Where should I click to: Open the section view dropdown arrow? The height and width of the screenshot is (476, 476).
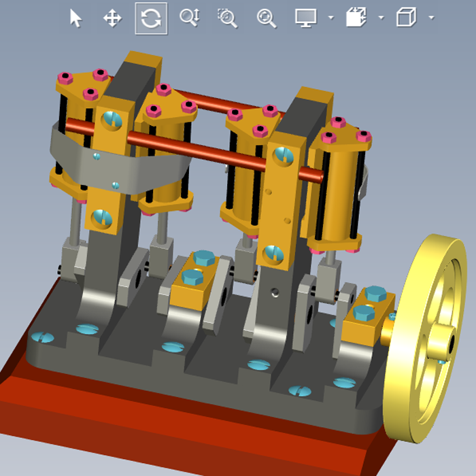tap(381, 18)
